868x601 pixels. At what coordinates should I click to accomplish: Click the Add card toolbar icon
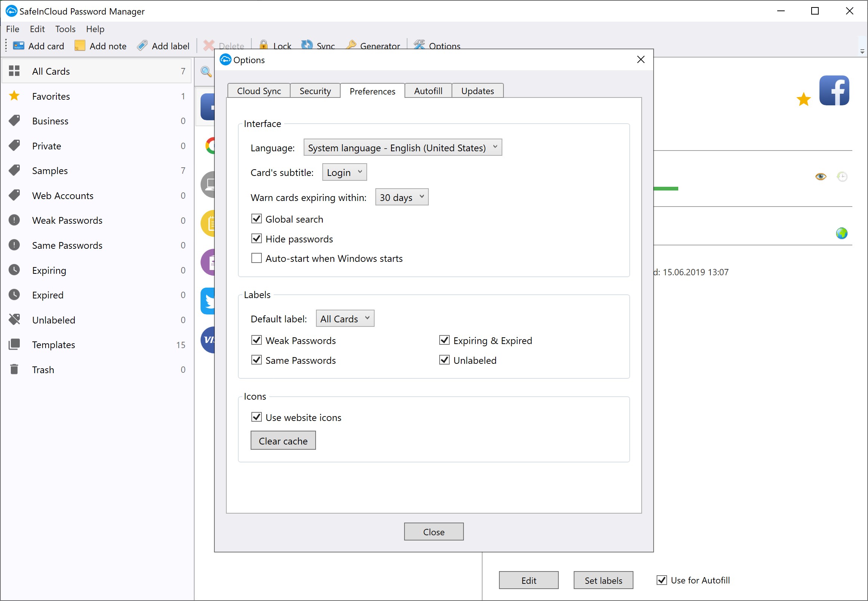18,46
